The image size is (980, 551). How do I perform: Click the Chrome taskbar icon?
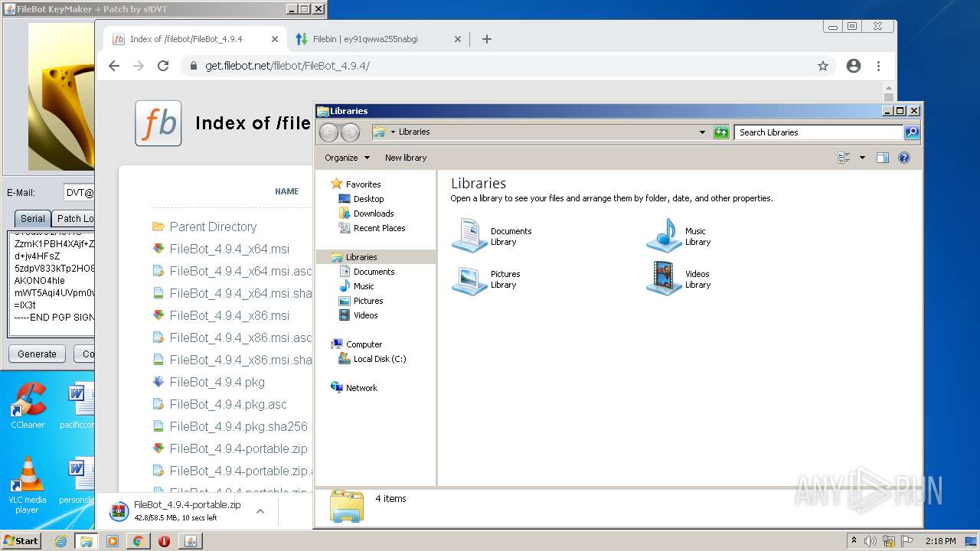[x=139, y=541]
